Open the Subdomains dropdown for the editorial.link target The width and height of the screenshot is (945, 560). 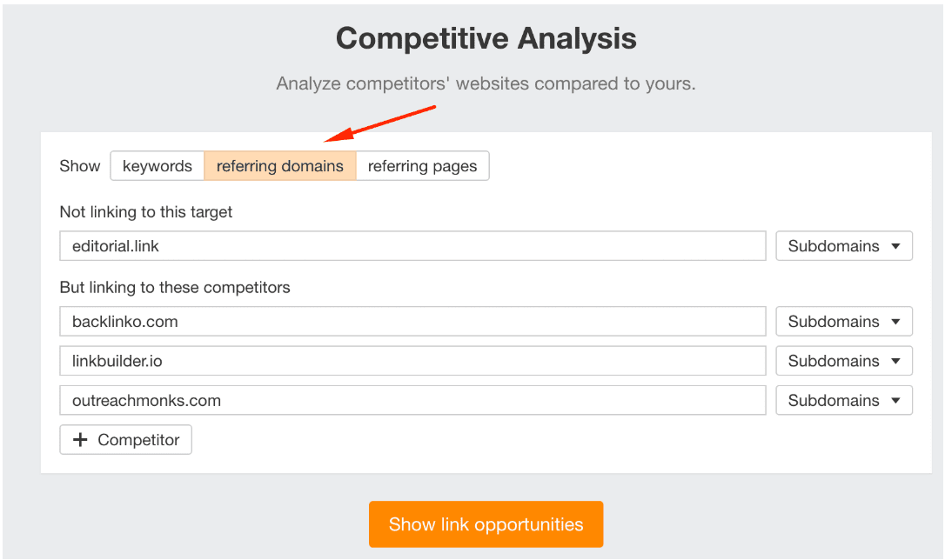point(842,246)
